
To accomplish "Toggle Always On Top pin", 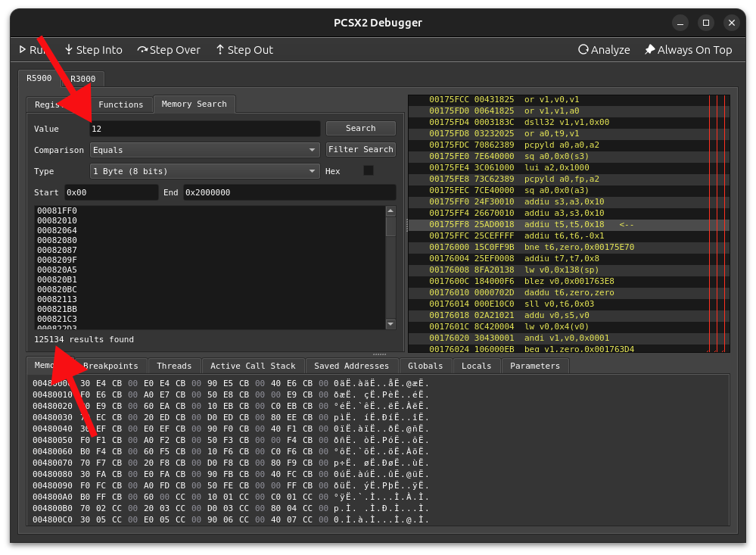I will [688, 50].
